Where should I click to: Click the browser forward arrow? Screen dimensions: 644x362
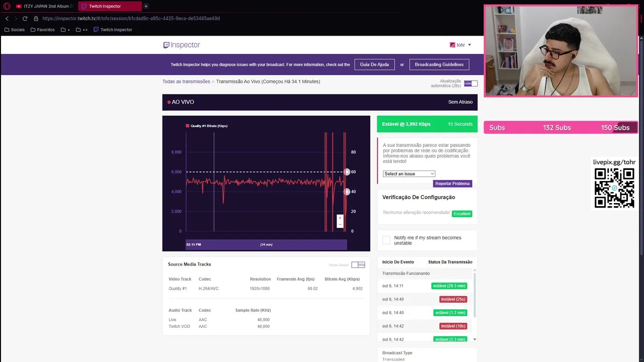(x=16, y=19)
